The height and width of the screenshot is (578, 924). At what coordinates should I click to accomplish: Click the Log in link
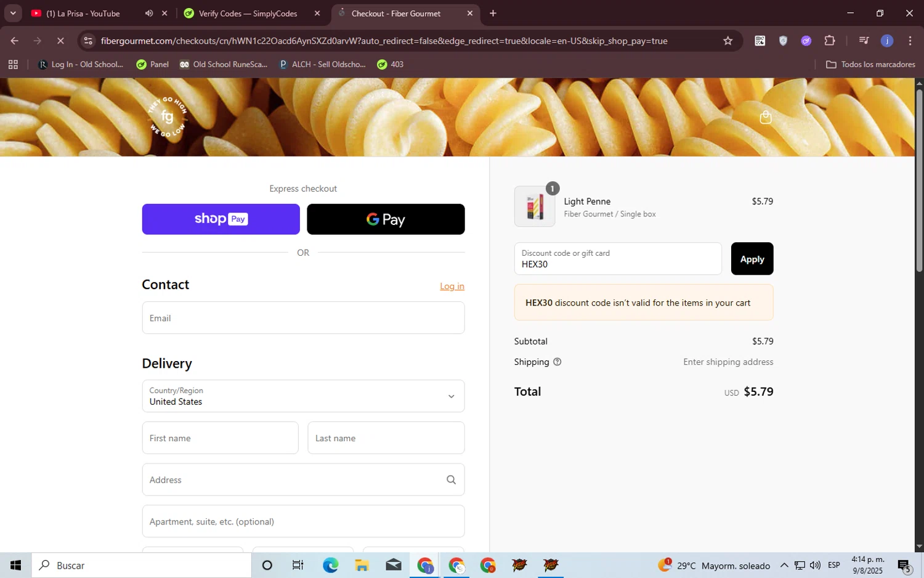click(452, 286)
